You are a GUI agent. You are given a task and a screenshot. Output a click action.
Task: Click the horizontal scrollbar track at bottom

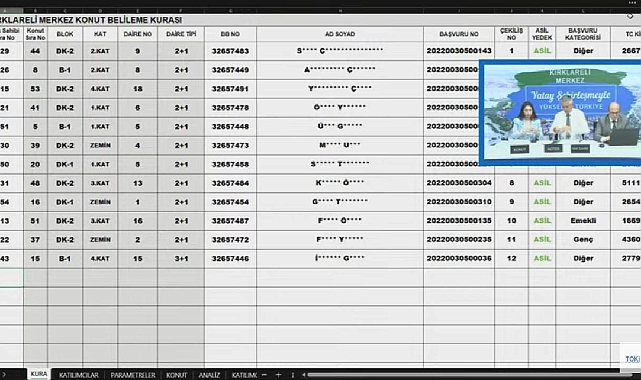pyautogui.click(x=469, y=375)
